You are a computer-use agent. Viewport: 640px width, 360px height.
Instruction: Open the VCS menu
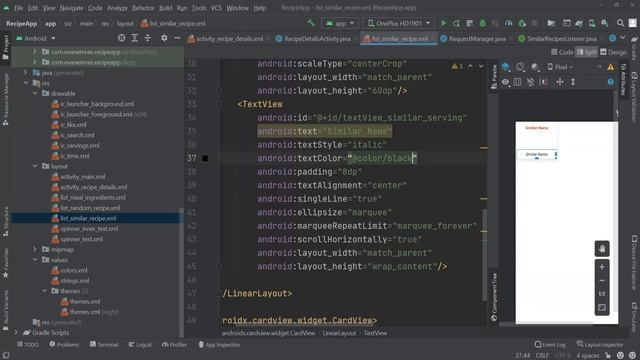pyautogui.click(x=216, y=8)
